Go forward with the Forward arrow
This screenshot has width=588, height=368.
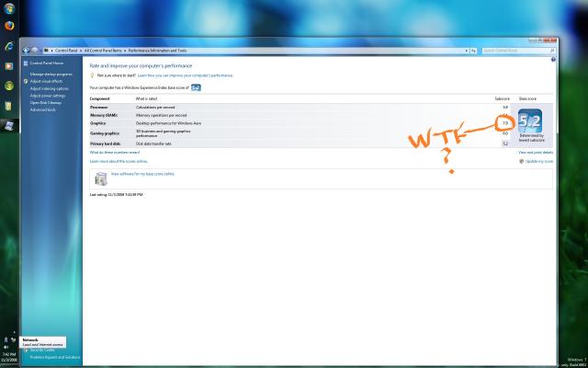click(x=35, y=50)
